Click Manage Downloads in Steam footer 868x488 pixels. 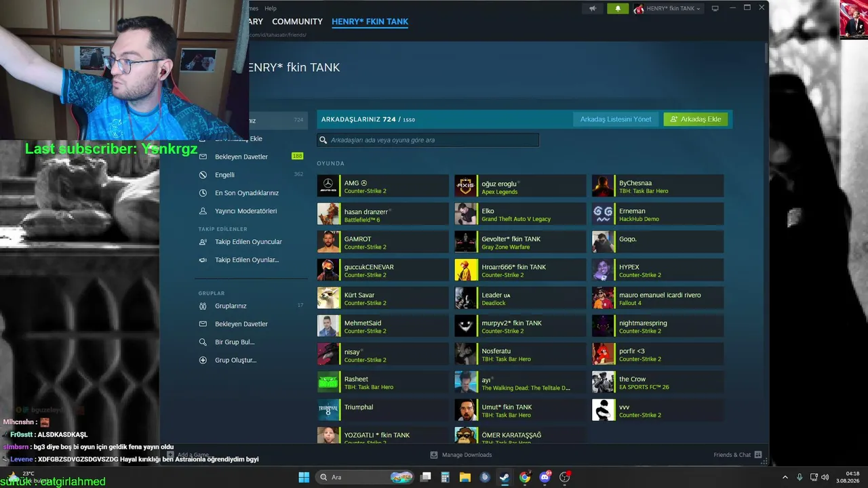pos(461,455)
